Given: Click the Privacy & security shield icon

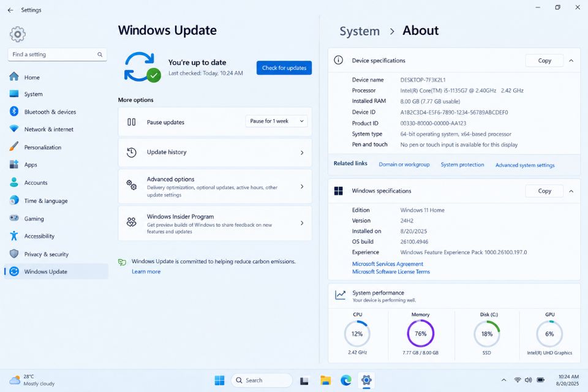Looking at the screenshot, I should click(x=14, y=254).
